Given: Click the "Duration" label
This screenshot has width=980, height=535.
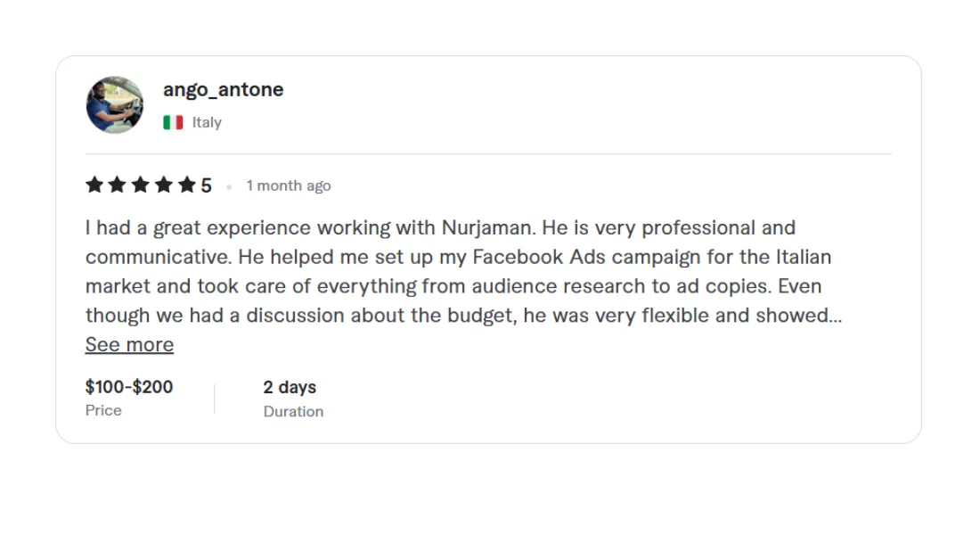Looking at the screenshot, I should click(x=293, y=412).
